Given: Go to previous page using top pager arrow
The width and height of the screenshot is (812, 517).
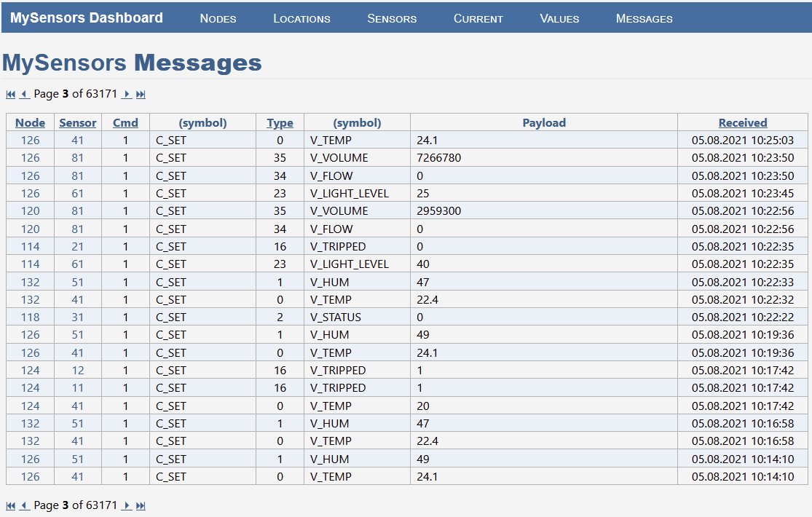Looking at the screenshot, I should [24, 94].
